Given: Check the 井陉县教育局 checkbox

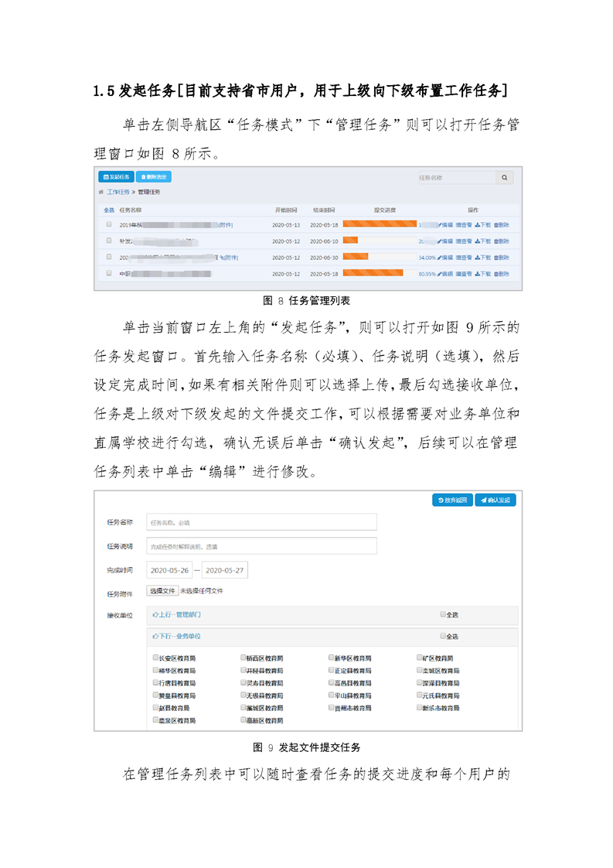Looking at the screenshot, I should click(243, 670).
